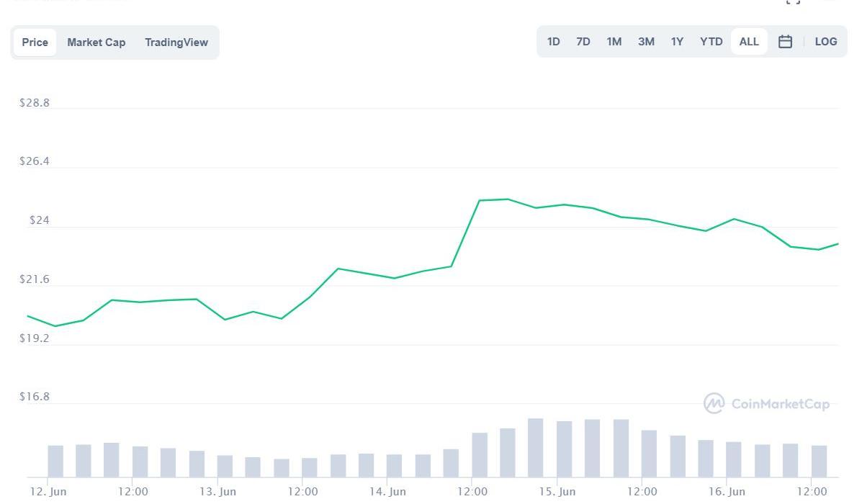862x504 pixels.
Task: Click the first volume bar at 12. Jun
Action: (x=55, y=461)
